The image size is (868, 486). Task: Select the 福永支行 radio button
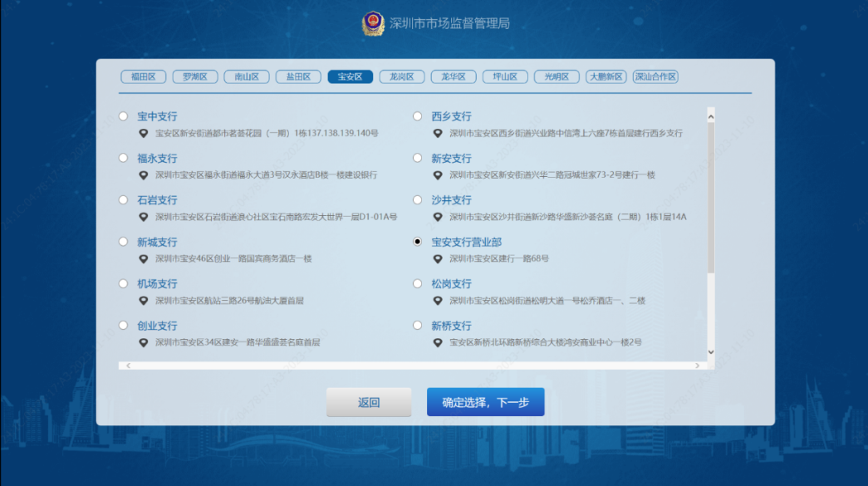pos(124,159)
